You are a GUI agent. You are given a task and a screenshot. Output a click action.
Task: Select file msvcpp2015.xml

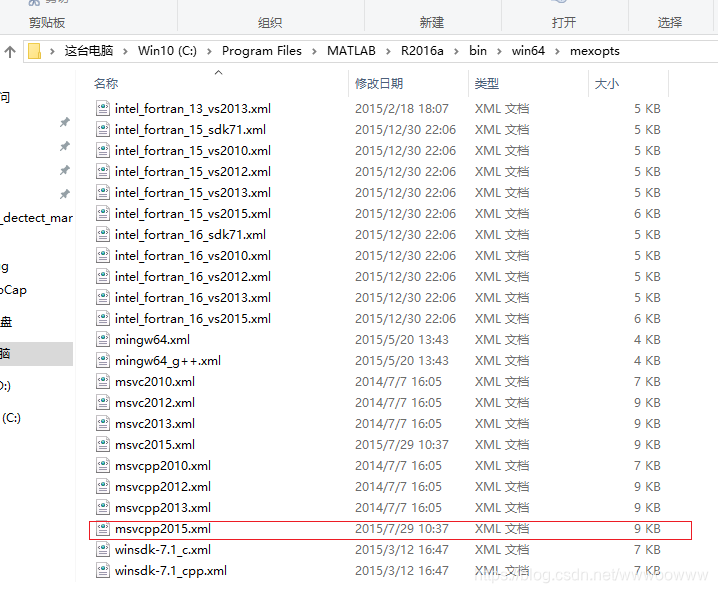390,529
